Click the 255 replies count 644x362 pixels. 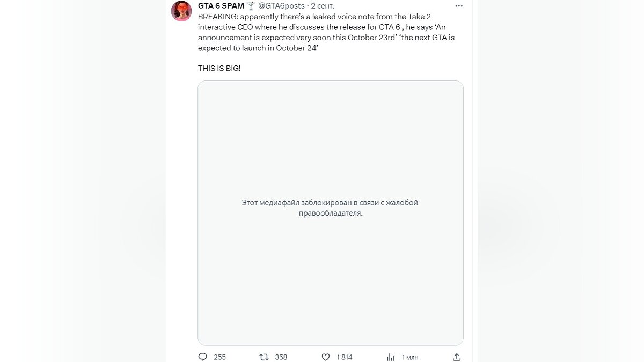[219, 357]
